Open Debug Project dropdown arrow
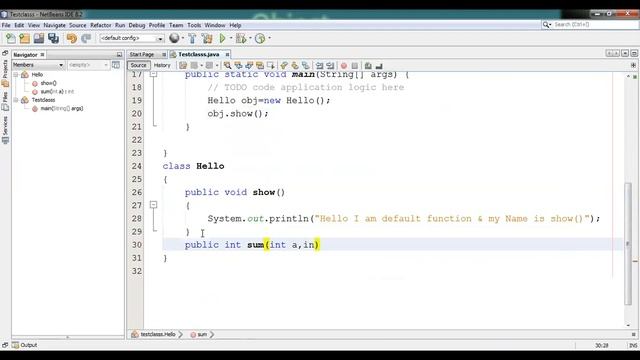The image size is (640, 360). tap(250, 38)
